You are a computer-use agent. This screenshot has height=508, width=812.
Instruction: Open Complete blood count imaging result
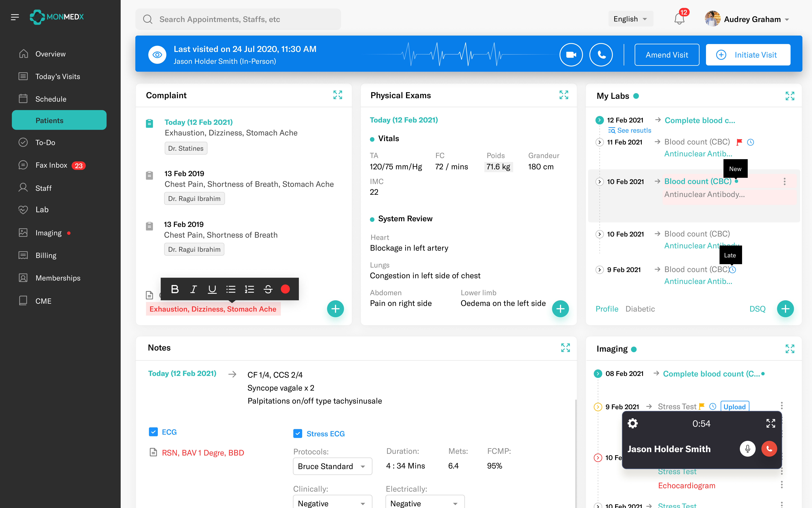[x=711, y=374]
